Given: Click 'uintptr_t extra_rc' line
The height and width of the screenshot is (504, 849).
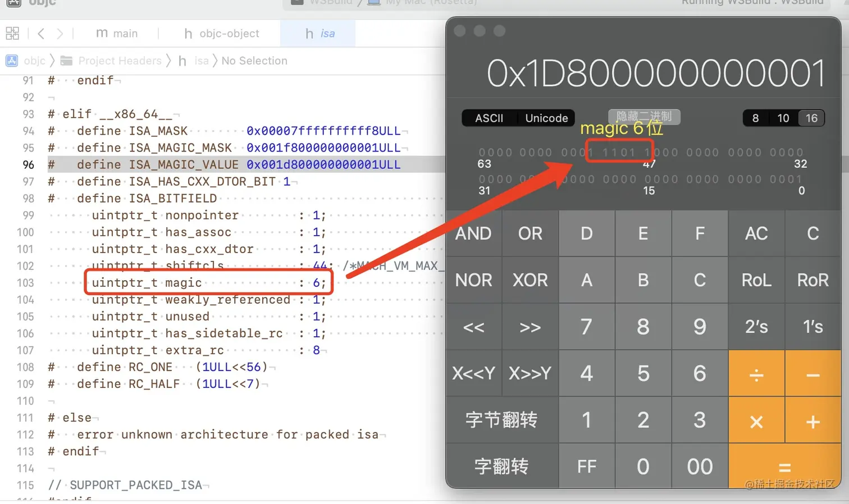Looking at the screenshot, I should pos(206,350).
